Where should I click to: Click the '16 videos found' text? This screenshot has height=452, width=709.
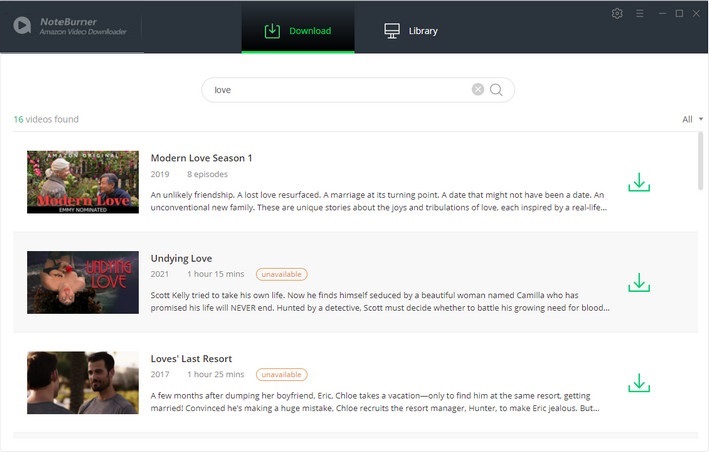point(46,119)
